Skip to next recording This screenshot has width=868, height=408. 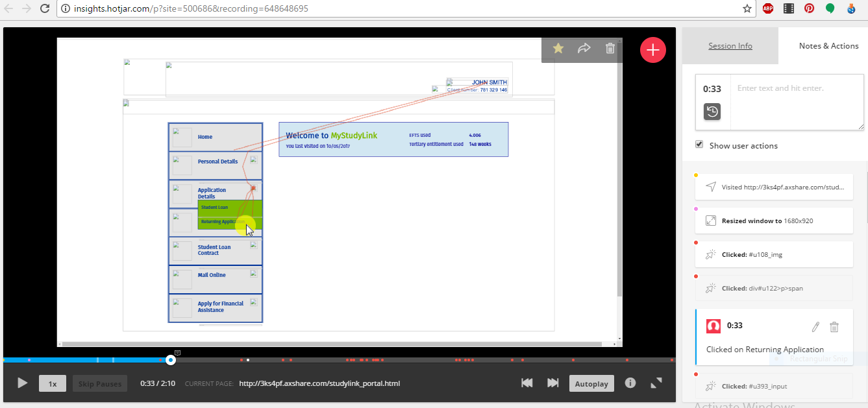click(x=552, y=383)
